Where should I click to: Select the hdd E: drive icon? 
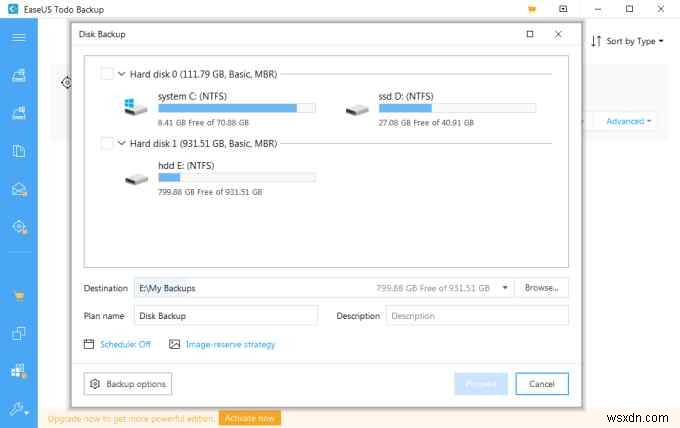pos(137,179)
